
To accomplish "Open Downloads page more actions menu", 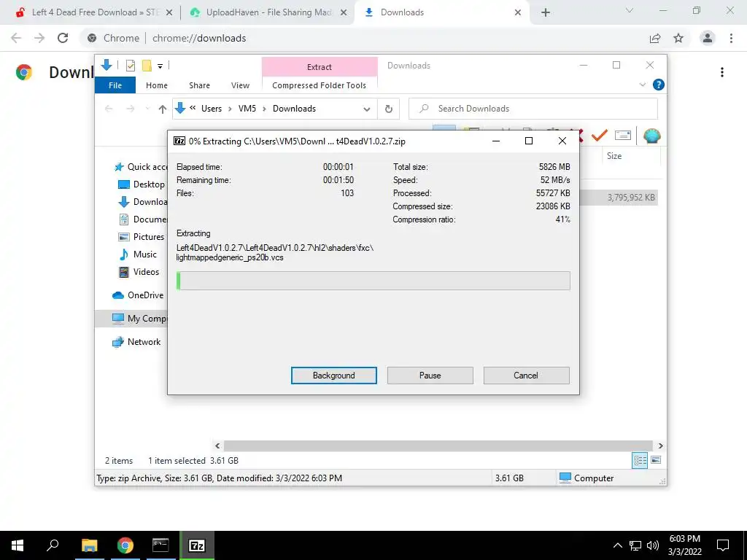I will pos(722,72).
